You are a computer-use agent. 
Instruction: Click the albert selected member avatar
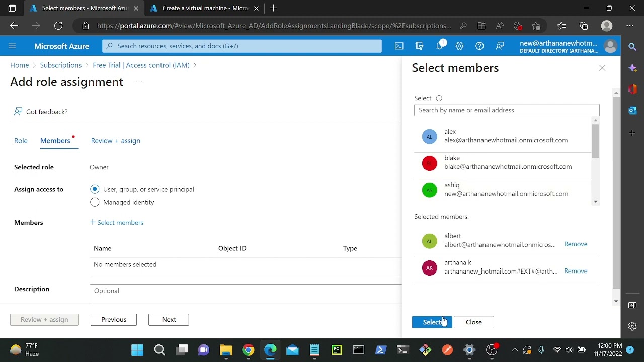[429, 241]
